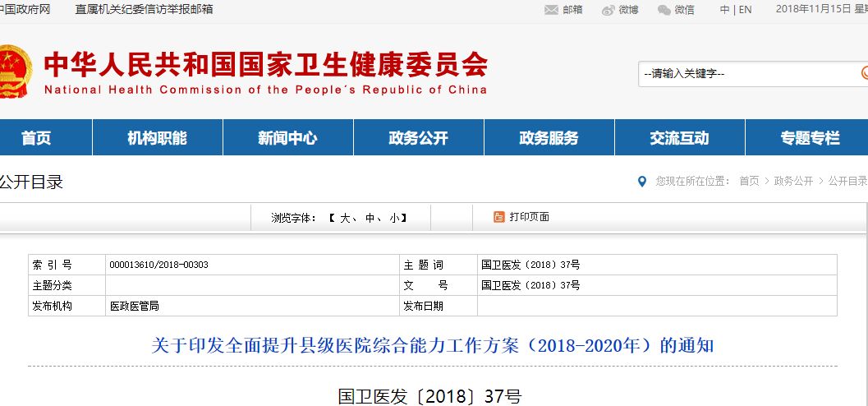
Task: Click the blue location pin icon
Action: point(642,181)
